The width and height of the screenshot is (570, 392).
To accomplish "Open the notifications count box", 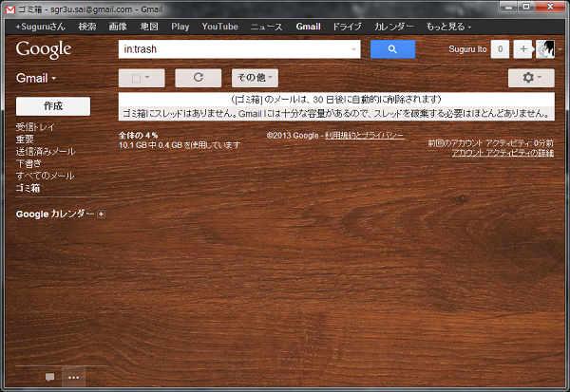I will (501, 49).
